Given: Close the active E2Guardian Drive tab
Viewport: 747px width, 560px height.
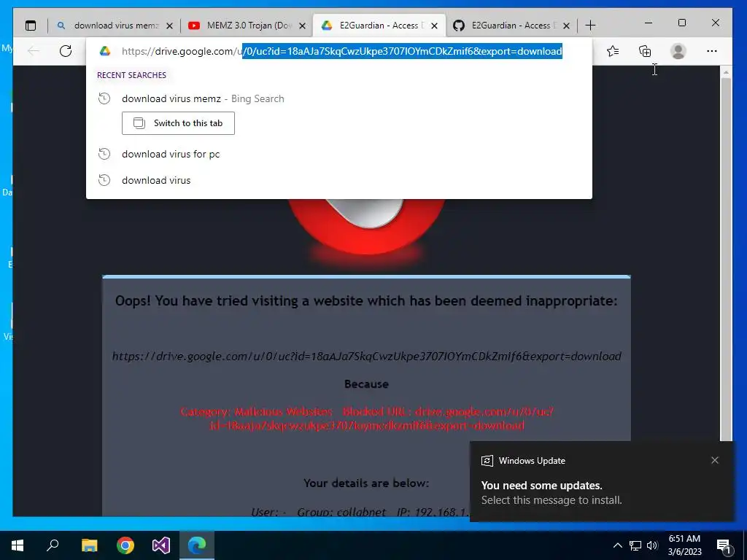Looking at the screenshot, I should pyautogui.click(x=435, y=26).
